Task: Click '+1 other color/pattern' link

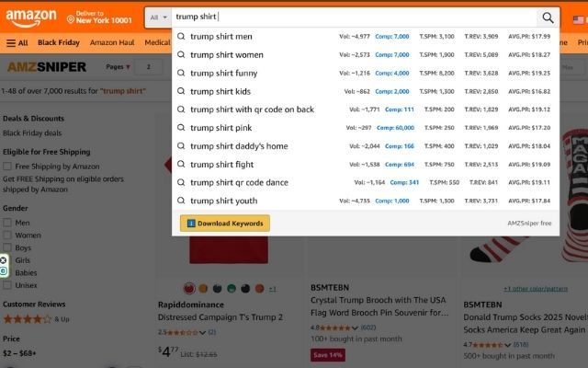Action: click(536, 289)
